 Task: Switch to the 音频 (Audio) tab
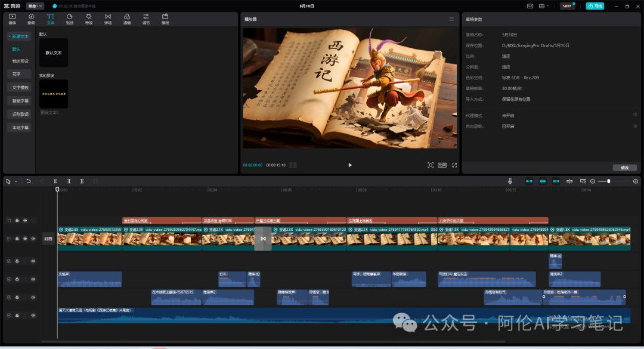pyautogui.click(x=31, y=19)
